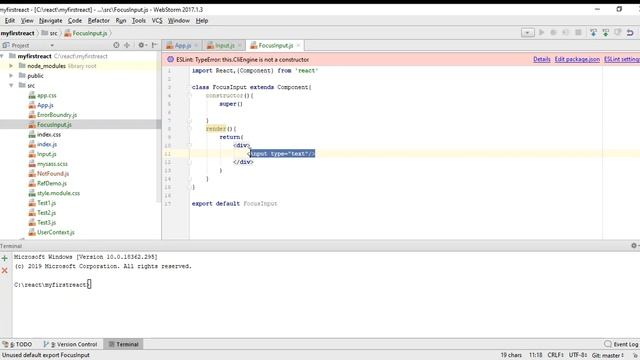Expand the public folder
The image size is (640, 360).
coord(11,76)
